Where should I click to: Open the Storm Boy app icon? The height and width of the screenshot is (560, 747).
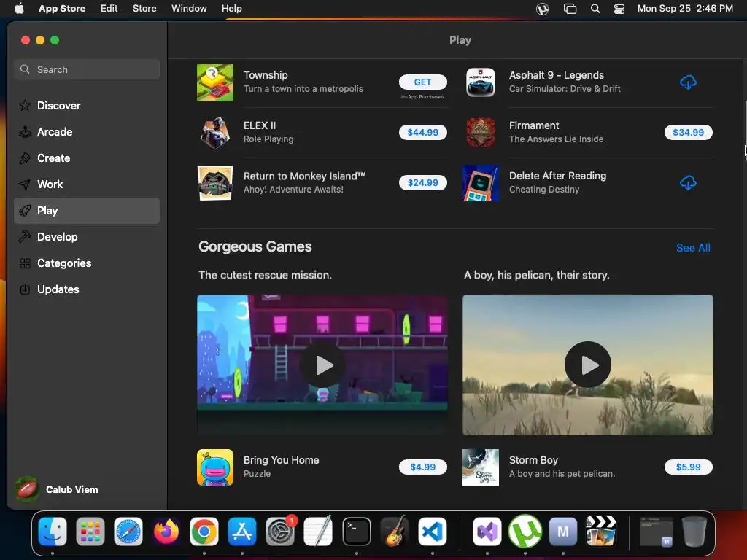coord(481,467)
